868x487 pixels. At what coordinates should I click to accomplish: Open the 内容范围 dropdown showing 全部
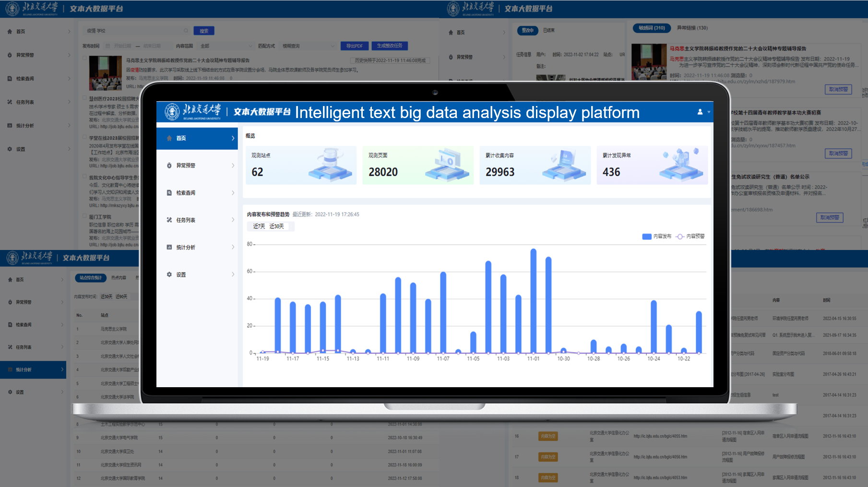tap(226, 46)
